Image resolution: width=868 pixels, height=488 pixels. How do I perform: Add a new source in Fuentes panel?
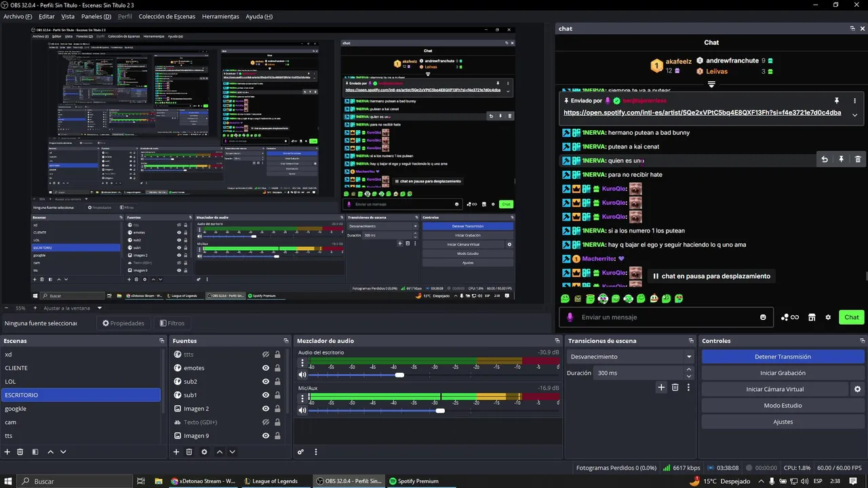(x=176, y=452)
